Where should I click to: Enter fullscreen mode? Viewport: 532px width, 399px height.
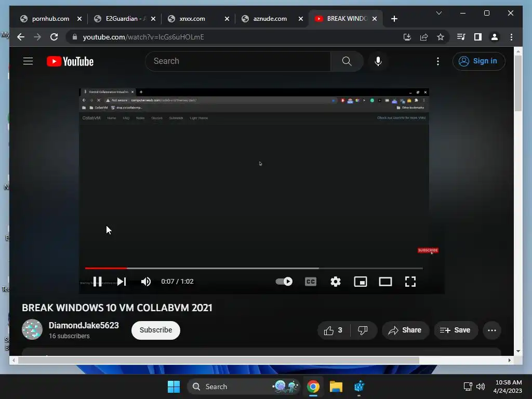[x=410, y=282]
